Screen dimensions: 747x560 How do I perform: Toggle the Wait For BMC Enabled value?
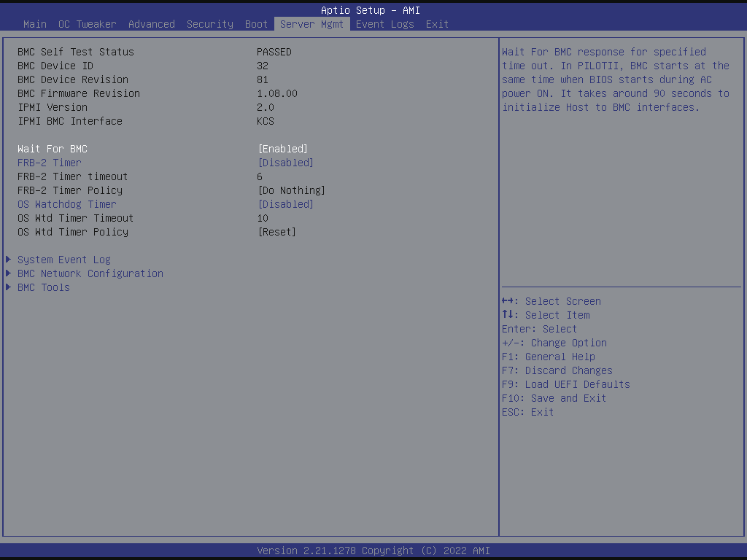[x=283, y=149]
